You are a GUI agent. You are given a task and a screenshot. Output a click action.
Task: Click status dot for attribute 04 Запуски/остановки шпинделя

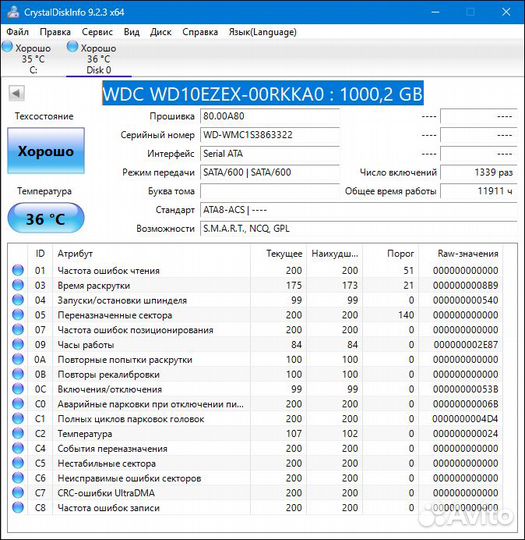(x=18, y=300)
